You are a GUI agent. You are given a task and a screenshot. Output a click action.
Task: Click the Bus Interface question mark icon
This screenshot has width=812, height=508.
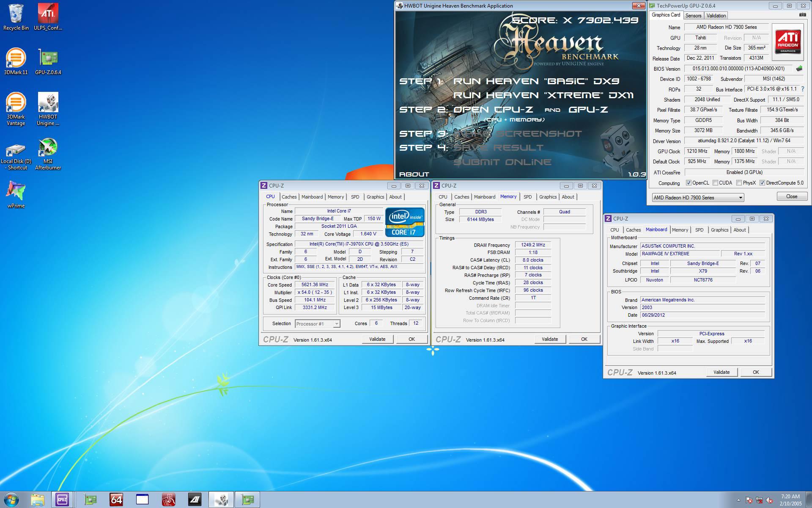[x=802, y=89]
